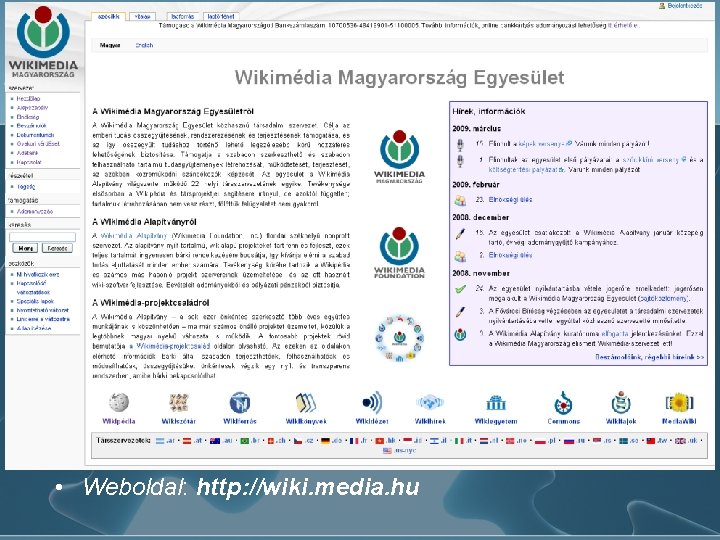Click the Keresés search button

57,248
